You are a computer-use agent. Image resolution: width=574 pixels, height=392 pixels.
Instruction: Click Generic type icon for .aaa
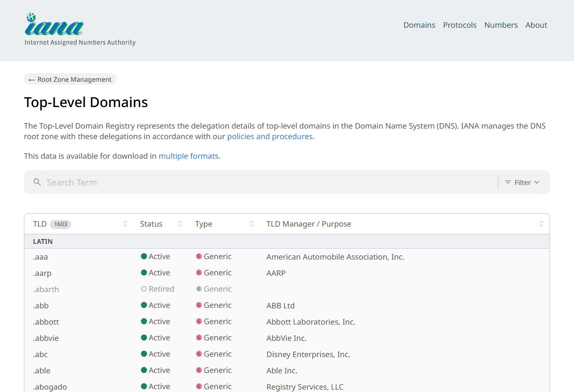[199, 257]
